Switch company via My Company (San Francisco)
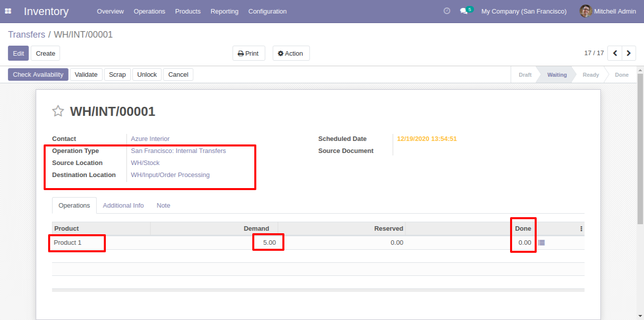The image size is (644, 320). (524, 11)
